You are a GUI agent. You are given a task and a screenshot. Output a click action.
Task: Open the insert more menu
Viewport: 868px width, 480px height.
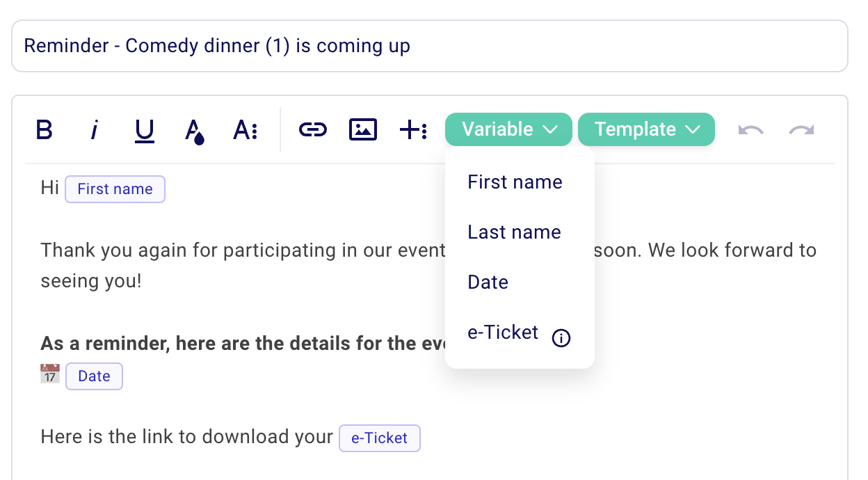[413, 129]
